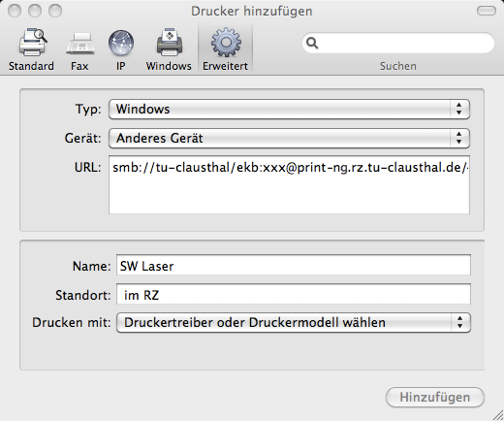The width and height of the screenshot is (504, 421).
Task: Expand the Drucken mit driver dropdown
Action: (294, 322)
